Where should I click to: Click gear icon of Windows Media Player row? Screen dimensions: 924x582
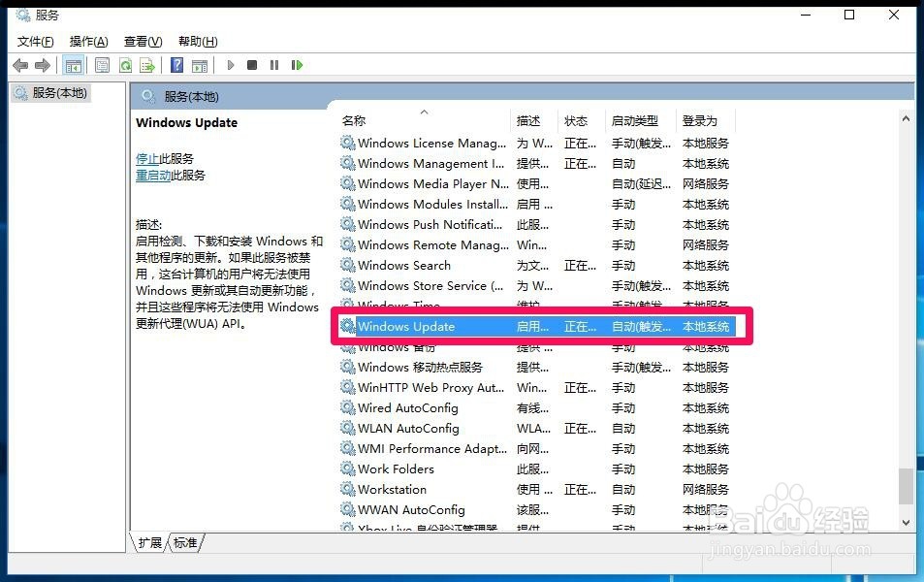348,183
